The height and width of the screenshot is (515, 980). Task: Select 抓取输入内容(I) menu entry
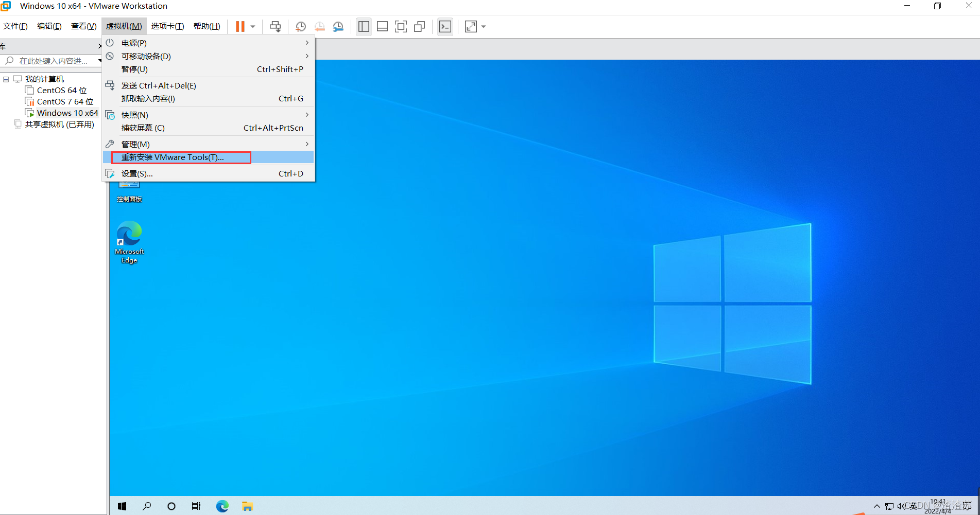209,98
